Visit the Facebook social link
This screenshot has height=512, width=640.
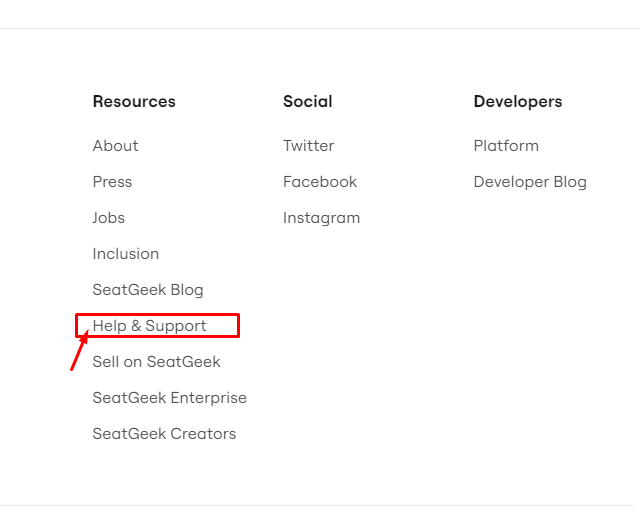coord(320,182)
